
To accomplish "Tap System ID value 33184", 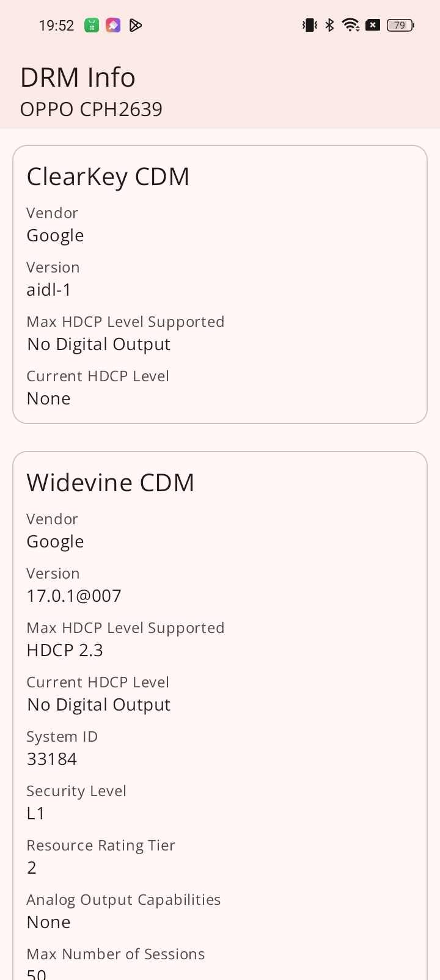I will click(x=52, y=759).
